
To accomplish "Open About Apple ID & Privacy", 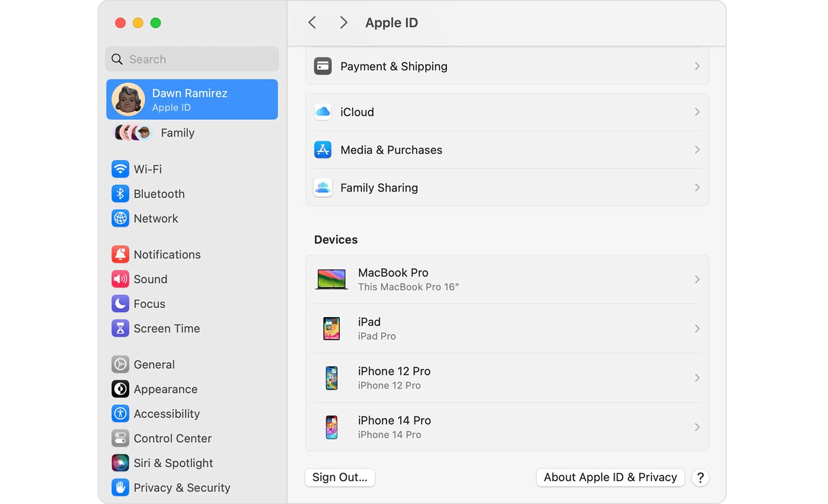I will point(610,477).
